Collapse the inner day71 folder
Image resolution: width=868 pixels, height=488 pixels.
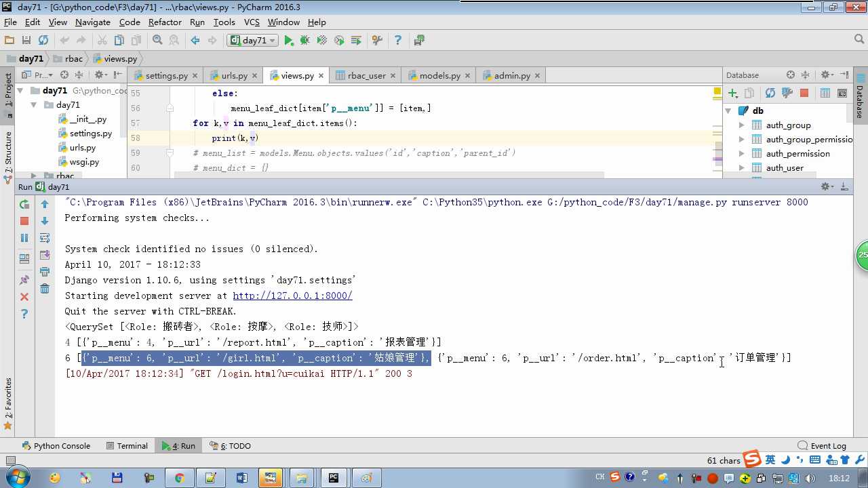[x=34, y=104]
